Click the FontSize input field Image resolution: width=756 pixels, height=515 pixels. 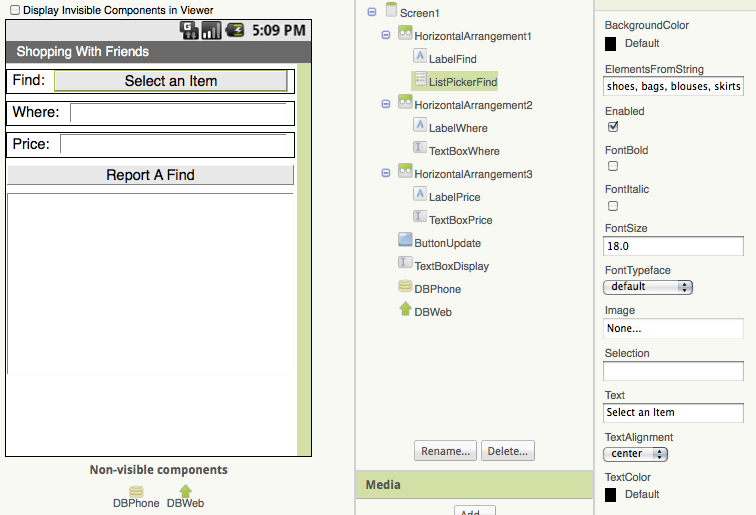673,246
